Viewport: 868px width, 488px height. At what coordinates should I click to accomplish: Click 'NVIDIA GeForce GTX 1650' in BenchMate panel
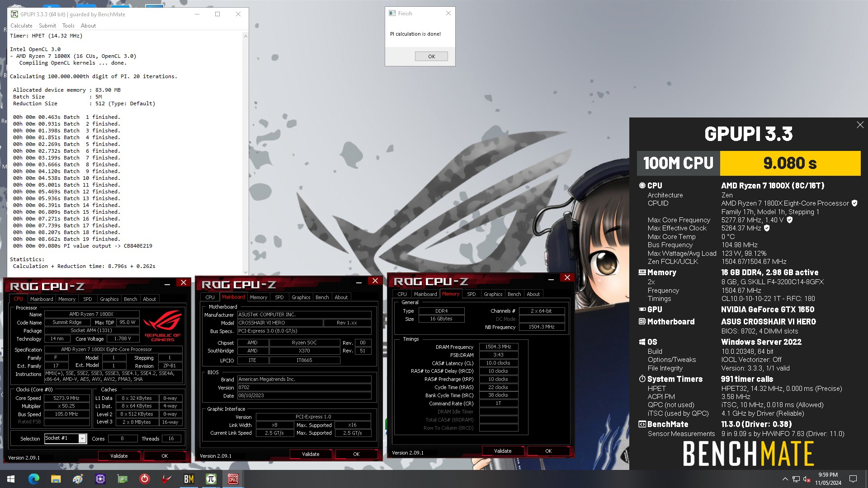pyautogui.click(x=767, y=310)
